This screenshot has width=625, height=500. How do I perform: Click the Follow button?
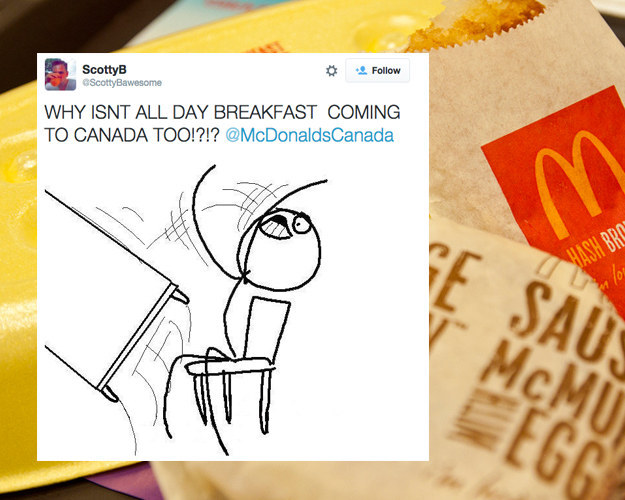377,71
